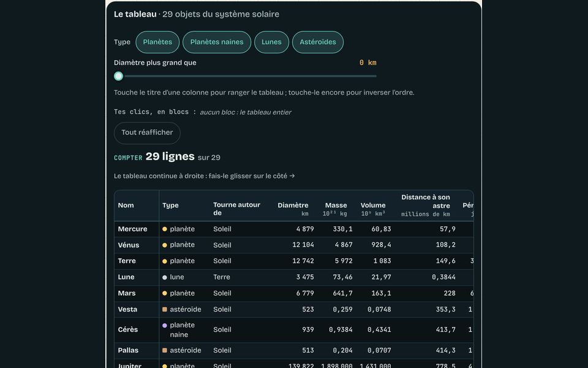Click the Tout réafficher button
Image resolution: width=588 pixels, height=368 pixels.
pyautogui.click(x=147, y=133)
